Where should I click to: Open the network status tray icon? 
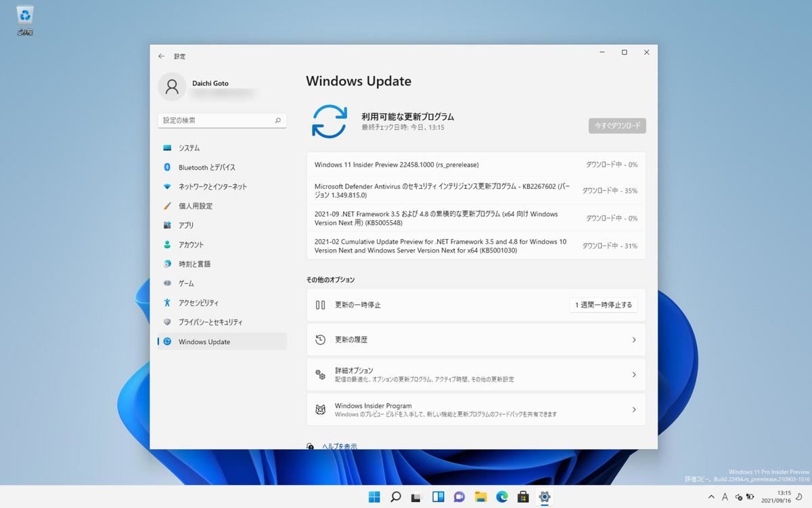pyautogui.click(x=738, y=497)
